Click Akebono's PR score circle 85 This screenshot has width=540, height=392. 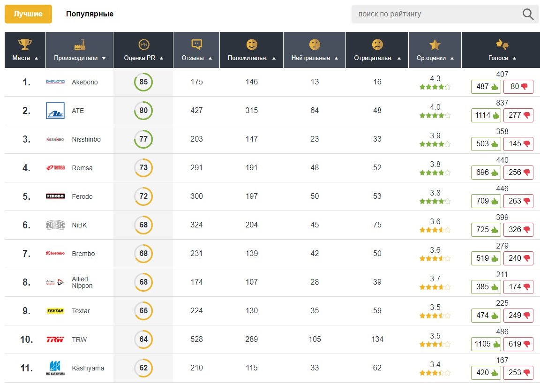click(143, 82)
